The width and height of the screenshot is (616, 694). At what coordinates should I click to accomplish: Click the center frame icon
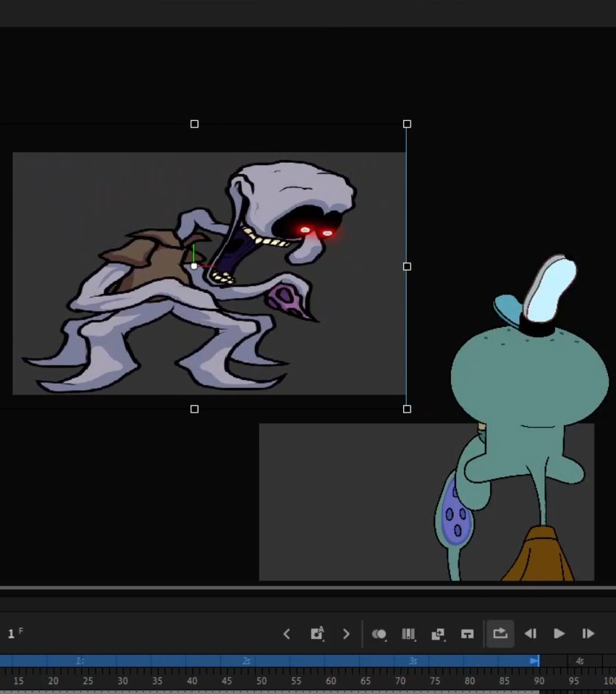tap(467, 634)
